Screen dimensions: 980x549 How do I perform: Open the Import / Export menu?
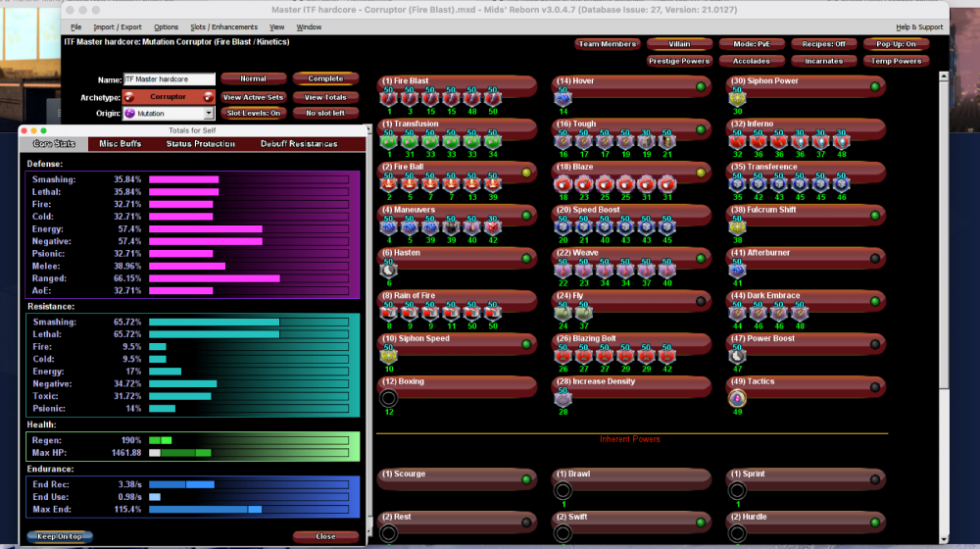(118, 26)
